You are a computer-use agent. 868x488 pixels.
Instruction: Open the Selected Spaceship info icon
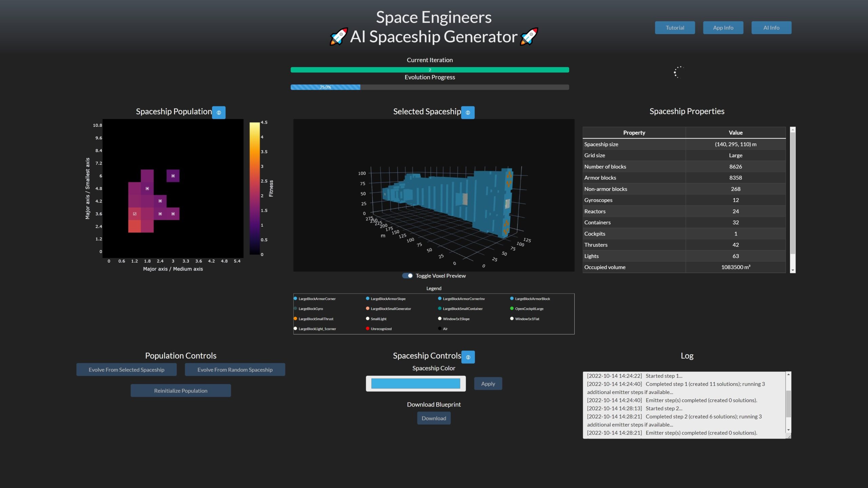point(468,113)
